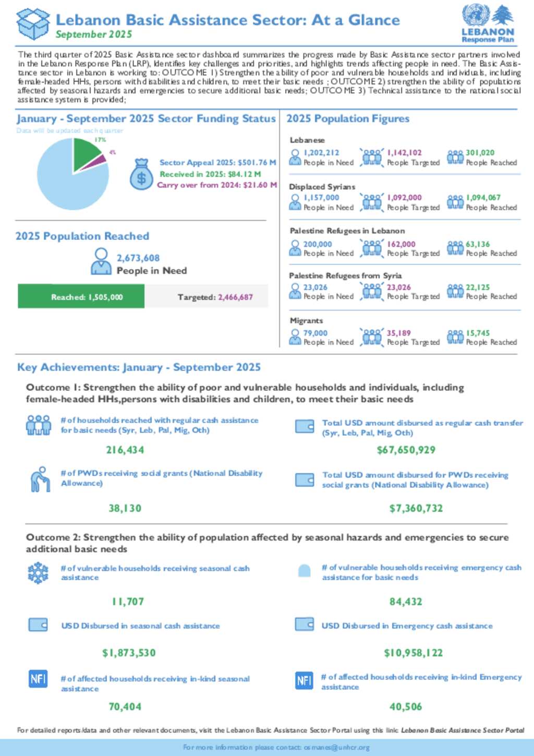Click the open box icon beside the title
This screenshot has height=756, width=534.
point(33,23)
